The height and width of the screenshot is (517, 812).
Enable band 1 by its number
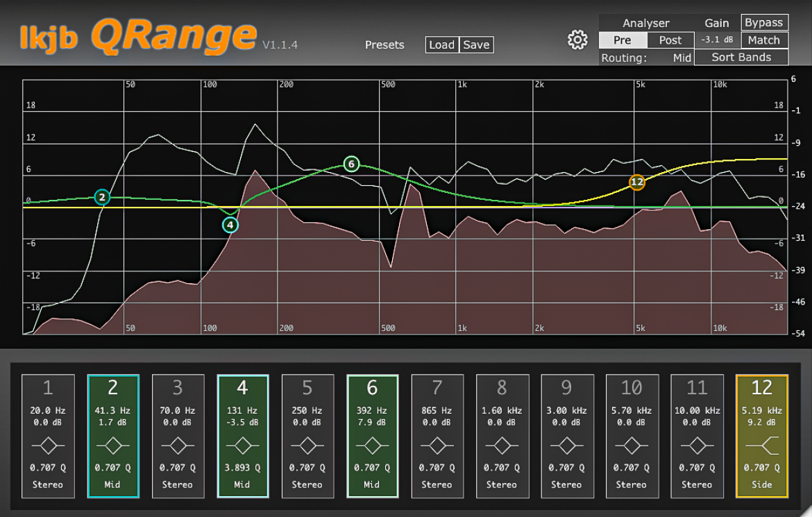pyautogui.click(x=48, y=387)
